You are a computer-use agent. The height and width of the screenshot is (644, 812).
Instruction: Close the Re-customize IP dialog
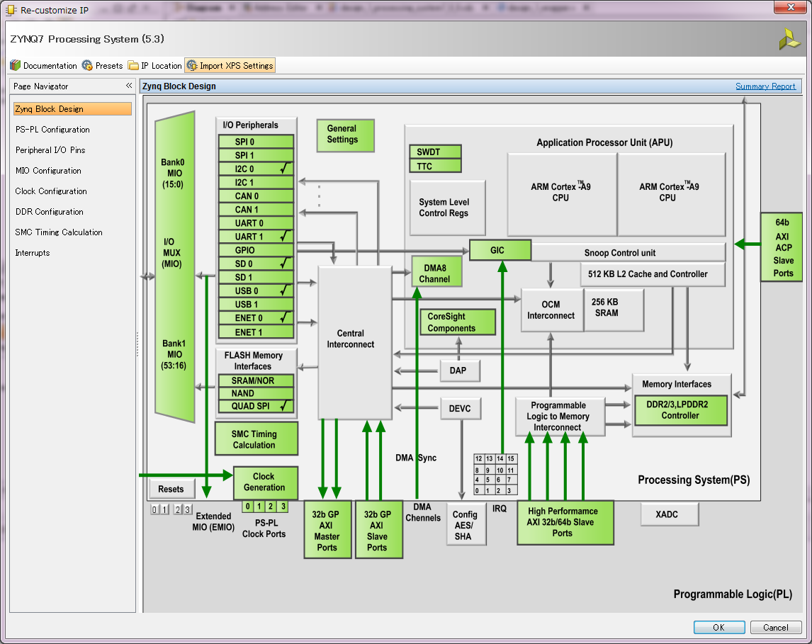(791, 7)
